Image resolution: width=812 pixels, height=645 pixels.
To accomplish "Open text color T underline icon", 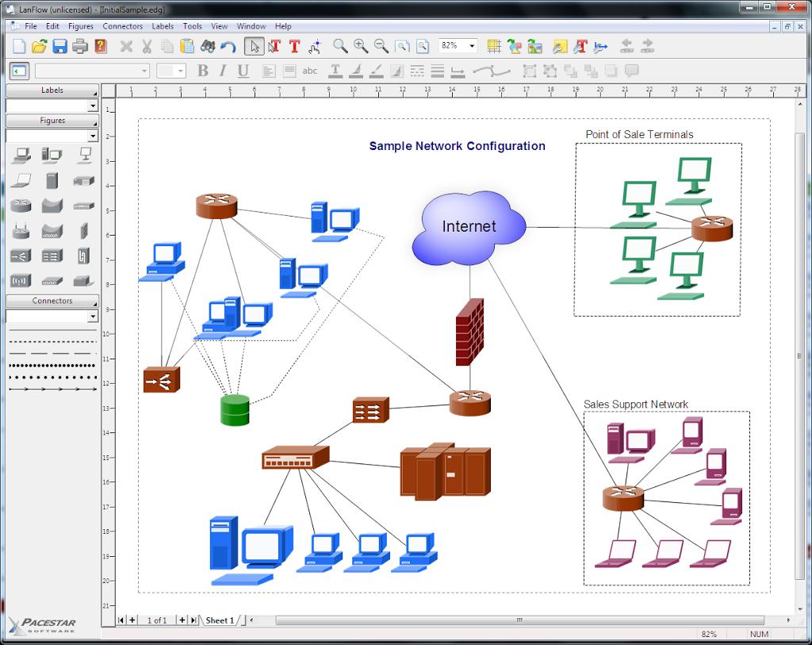I will (335, 71).
